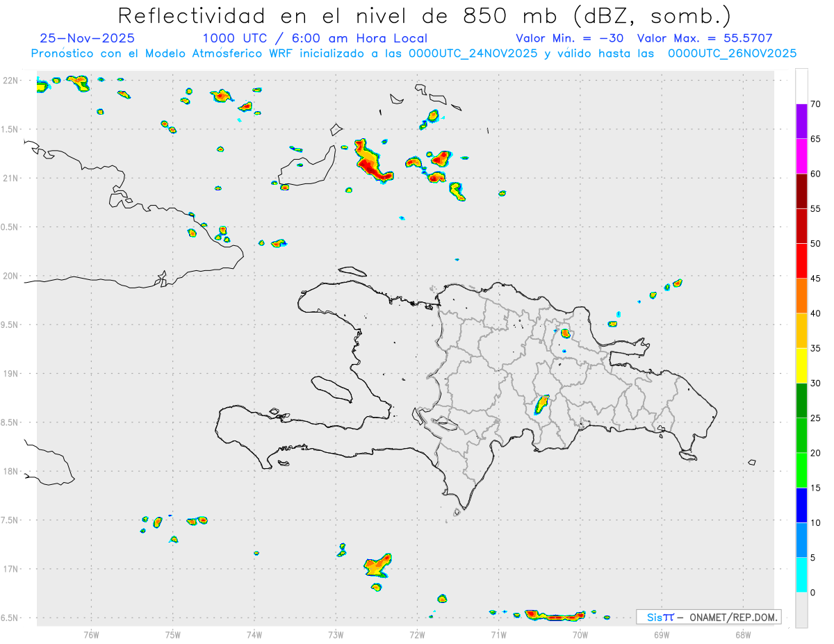
Task: Click the '18N' latitude label
Action: pyautogui.click(x=10, y=471)
